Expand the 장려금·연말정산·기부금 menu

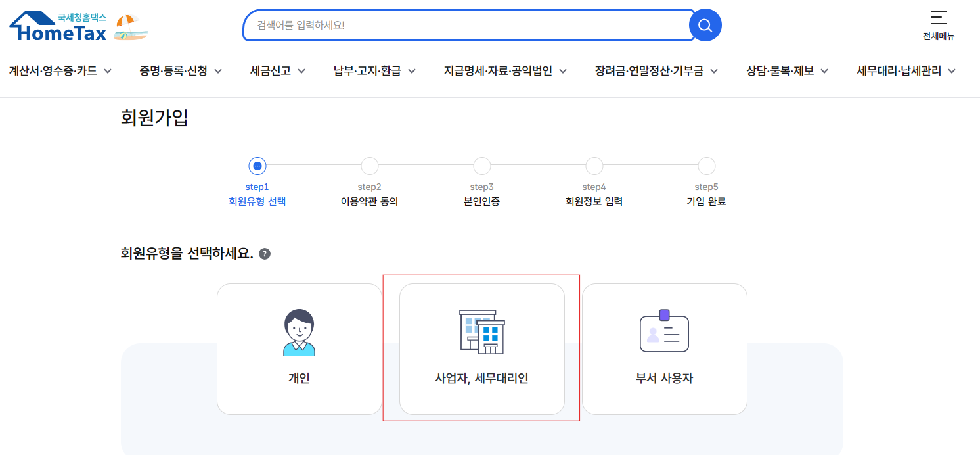tap(656, 71)
